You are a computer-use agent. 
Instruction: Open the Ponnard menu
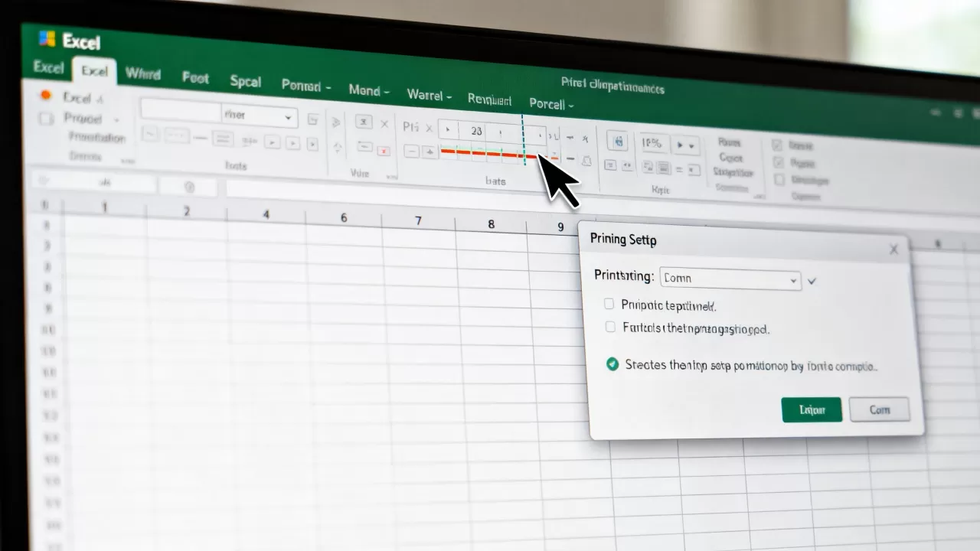pos(305,86)
